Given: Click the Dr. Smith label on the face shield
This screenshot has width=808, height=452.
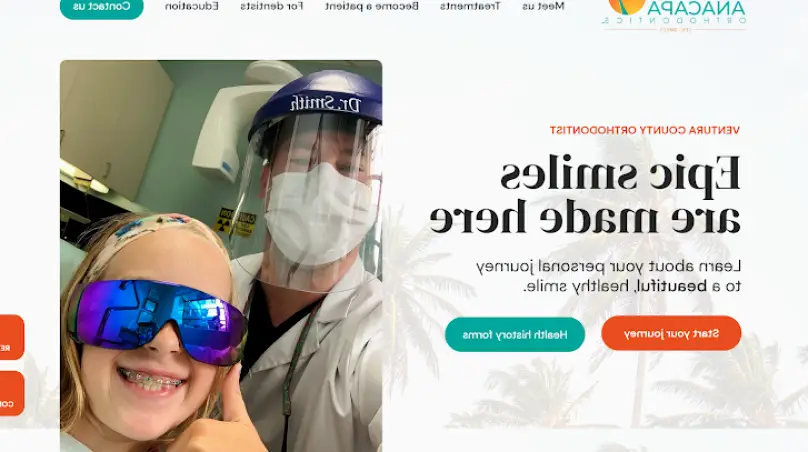Looking at the screenshot, I should (x=326, y=103).
